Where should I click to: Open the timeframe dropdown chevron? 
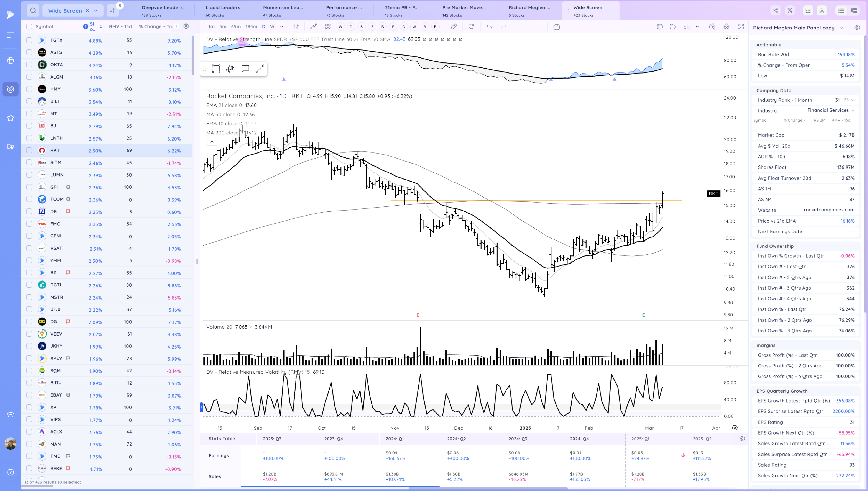point(282,27)
